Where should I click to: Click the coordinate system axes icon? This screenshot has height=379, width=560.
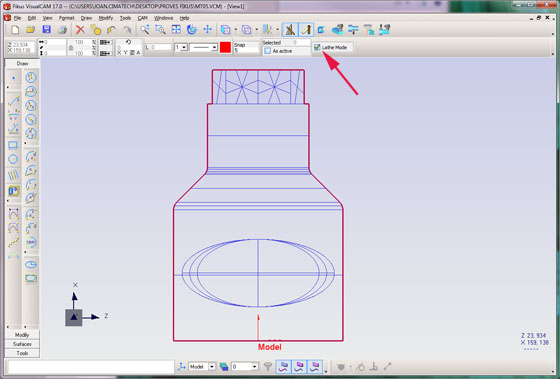coord(182,366)
